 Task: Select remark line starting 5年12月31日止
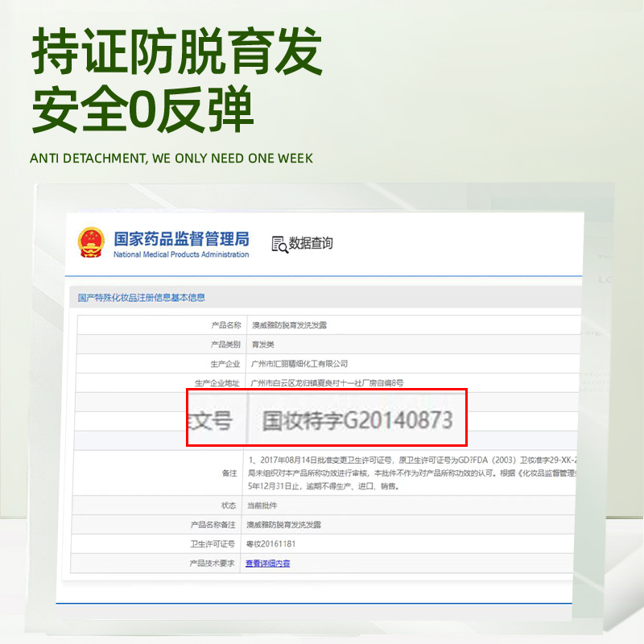coord(324,486)
